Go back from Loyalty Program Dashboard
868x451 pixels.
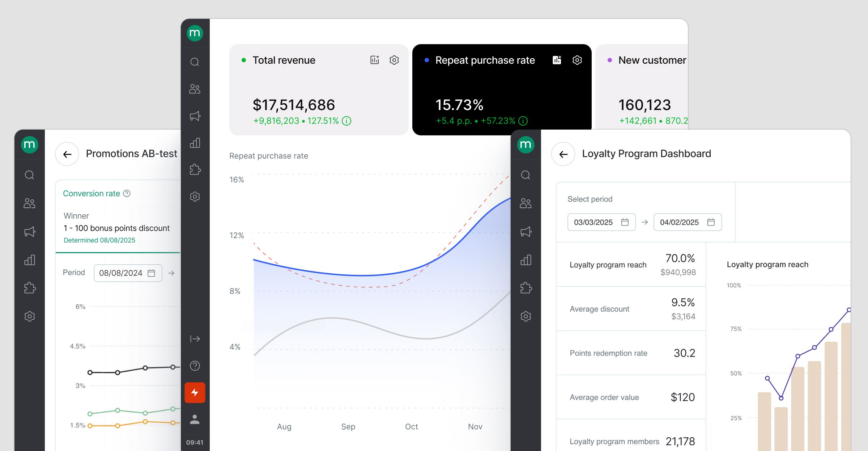(x=563, y=154)
